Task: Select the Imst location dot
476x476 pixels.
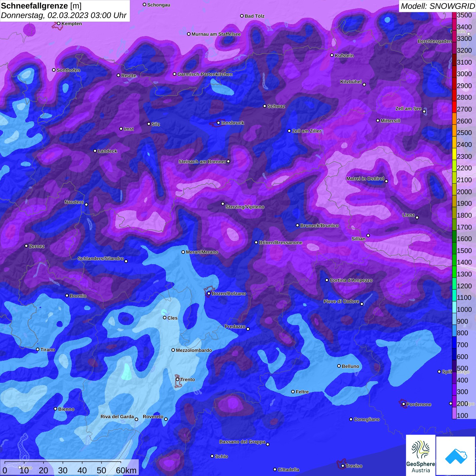Action: pyautogui.click(x=121, y=129)
